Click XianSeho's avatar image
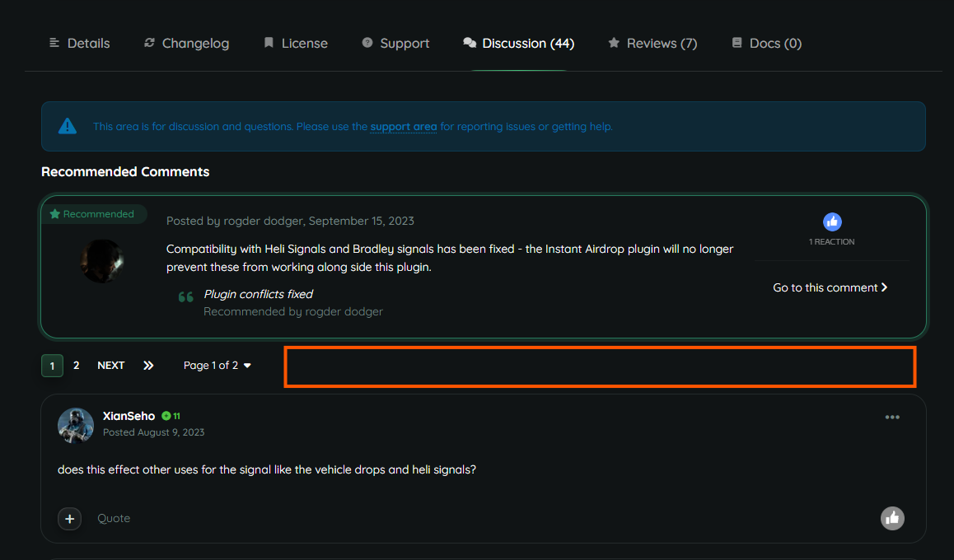The image size is (954, 560). click(x=76, y=425)
